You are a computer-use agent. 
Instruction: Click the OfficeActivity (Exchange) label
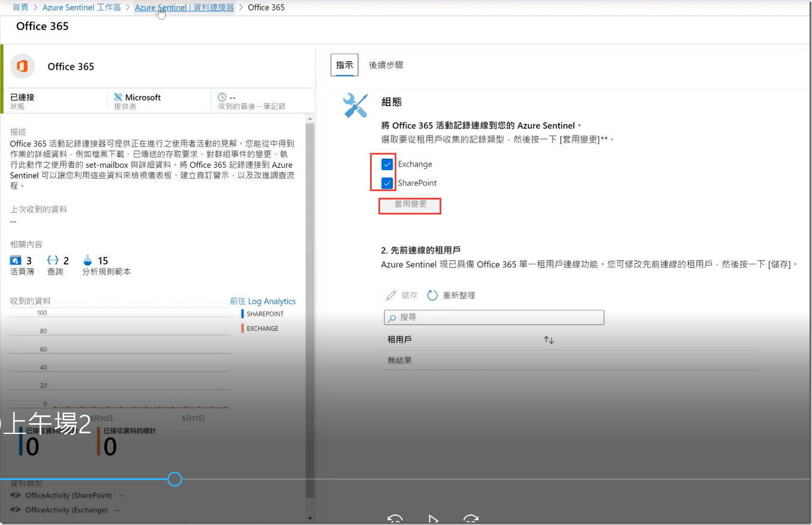click(67, 510)
